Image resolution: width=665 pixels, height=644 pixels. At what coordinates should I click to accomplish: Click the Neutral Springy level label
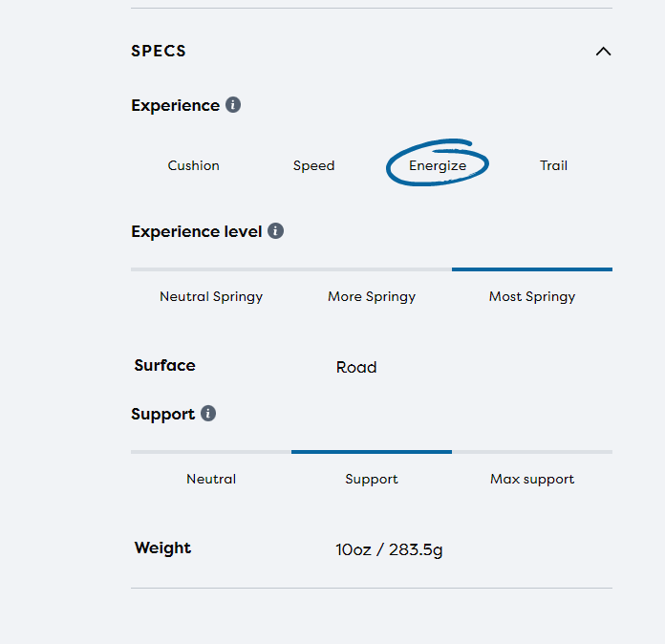coord(211,296)
